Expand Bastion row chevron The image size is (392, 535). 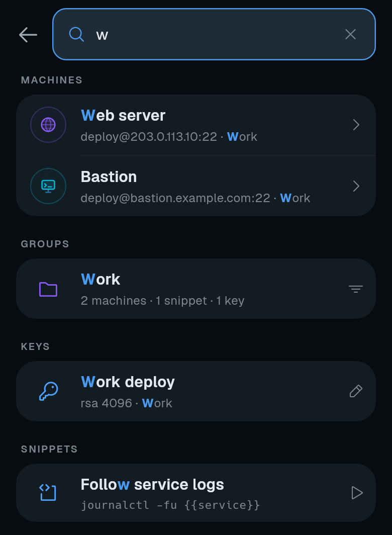(356, 186)
